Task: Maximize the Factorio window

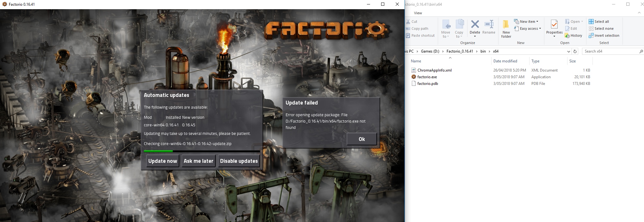Action: pyautogui.click(x=383, y=4)
